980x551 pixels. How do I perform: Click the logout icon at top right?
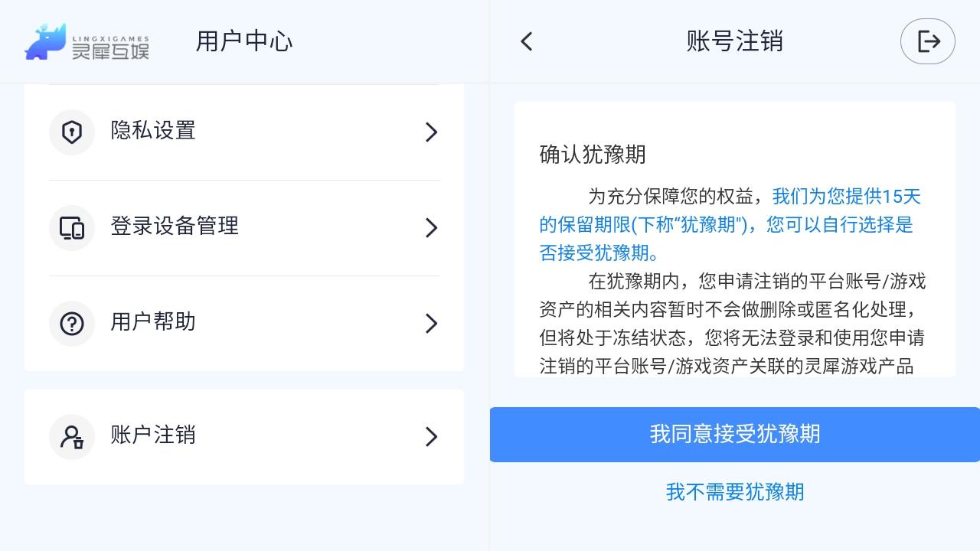pyautogui.click(x=928, y=41)
